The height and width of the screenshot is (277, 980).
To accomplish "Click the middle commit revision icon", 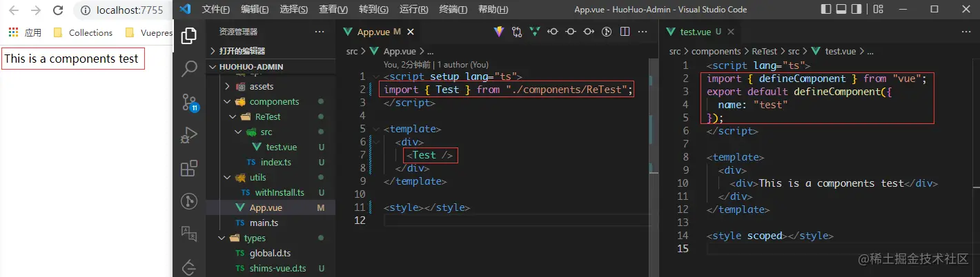I will click(571, 32).
